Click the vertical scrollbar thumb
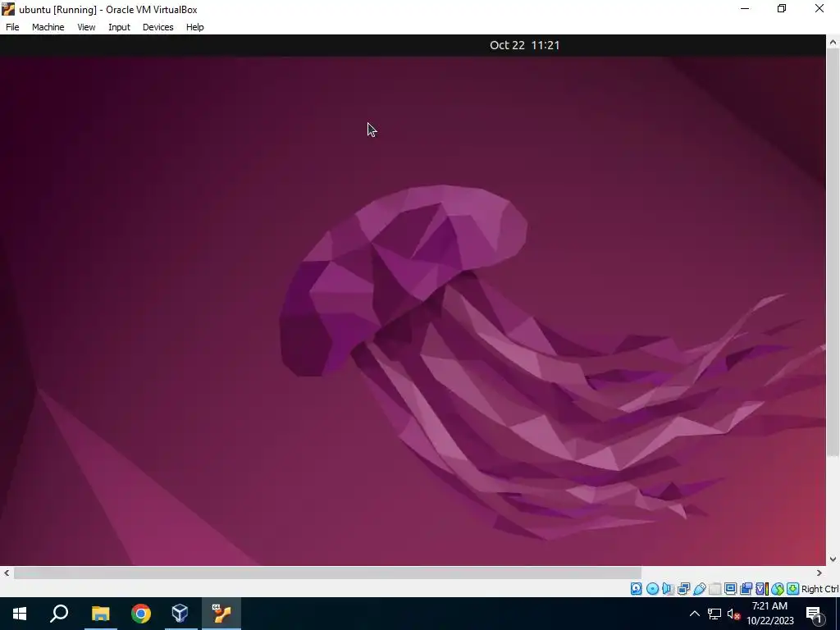The height and width of the screenshot is (630, 840). click(833, 253)
